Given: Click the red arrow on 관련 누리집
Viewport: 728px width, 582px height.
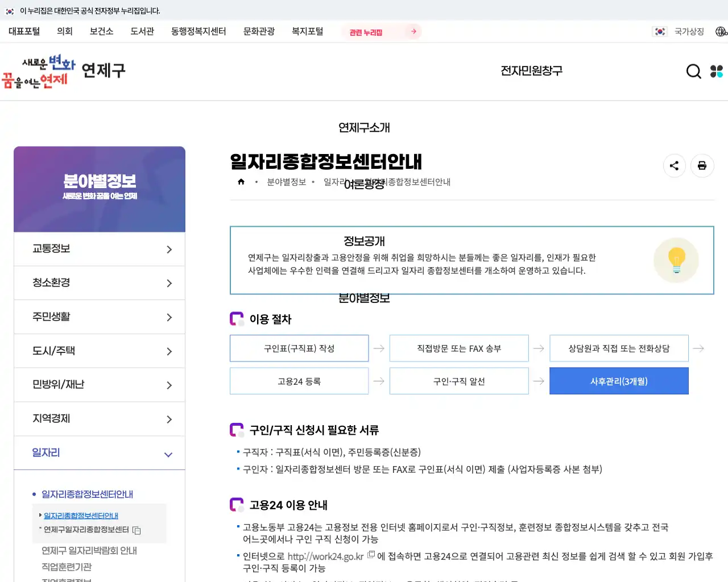Looking at the screenshot, I should coord(413,32).
